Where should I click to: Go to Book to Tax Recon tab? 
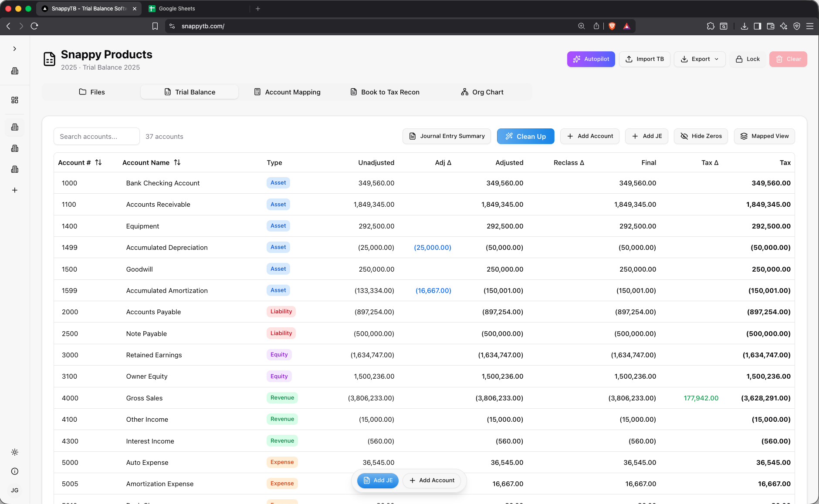coord(385,92)
